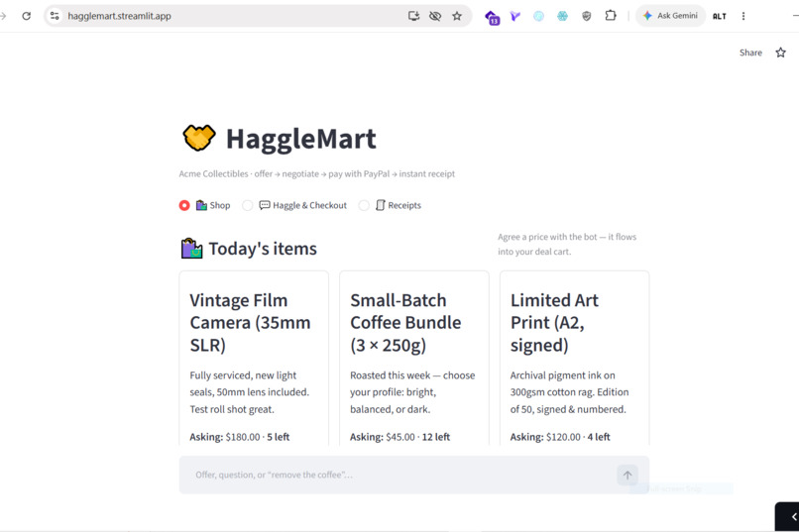Click the coffee bundle description text

pos(412,392)
